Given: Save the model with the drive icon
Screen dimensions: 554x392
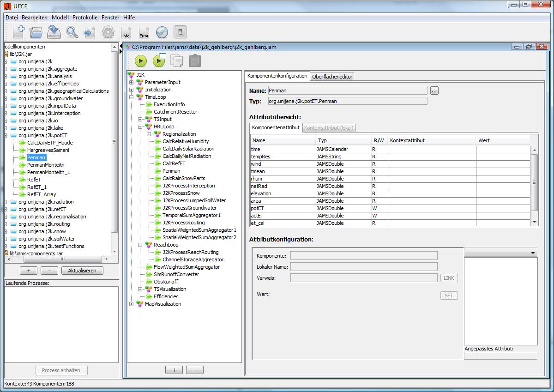Looking at the screenshot, I should 54,32.
